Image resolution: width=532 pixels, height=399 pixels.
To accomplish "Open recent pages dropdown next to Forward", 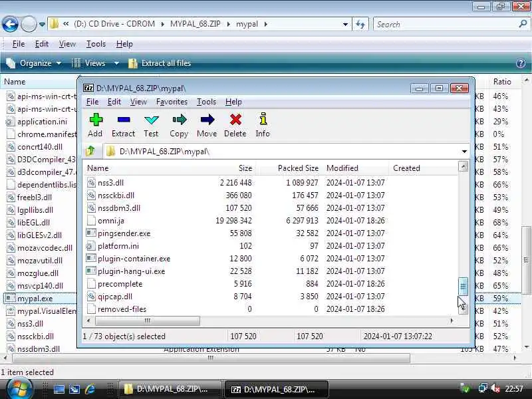I will 42,25.
